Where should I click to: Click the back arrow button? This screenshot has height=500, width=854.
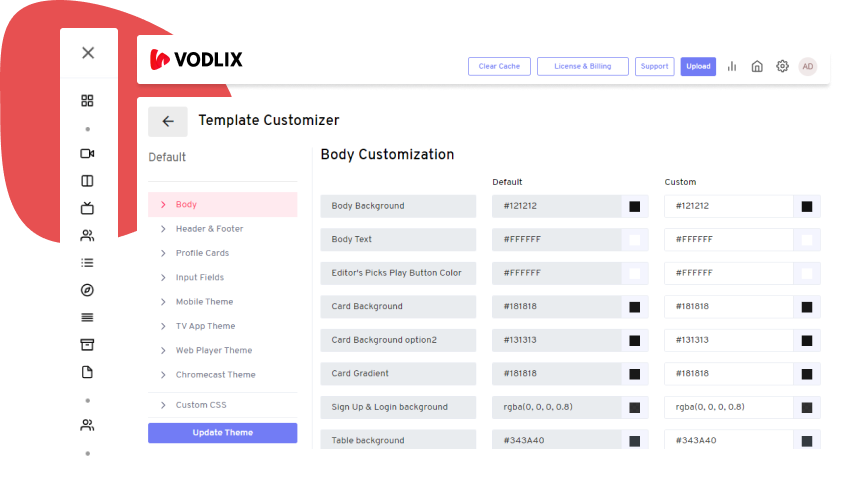tap(167, 121)
